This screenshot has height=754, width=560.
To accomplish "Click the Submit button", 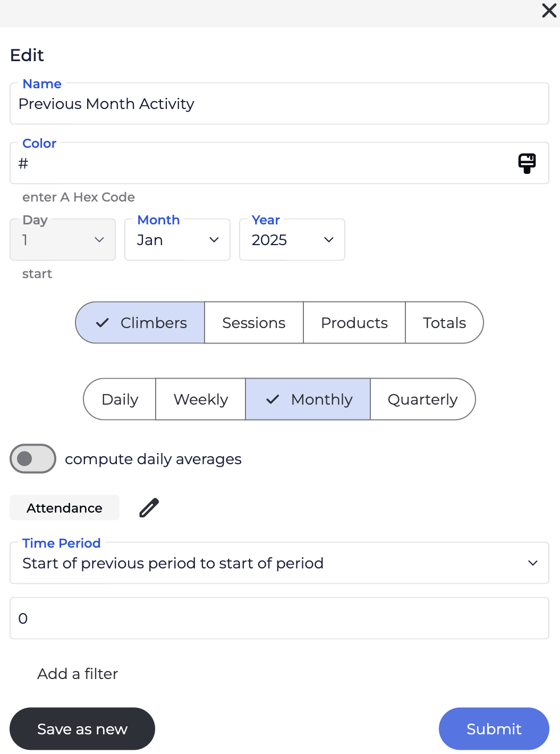I will coord(494,728).
